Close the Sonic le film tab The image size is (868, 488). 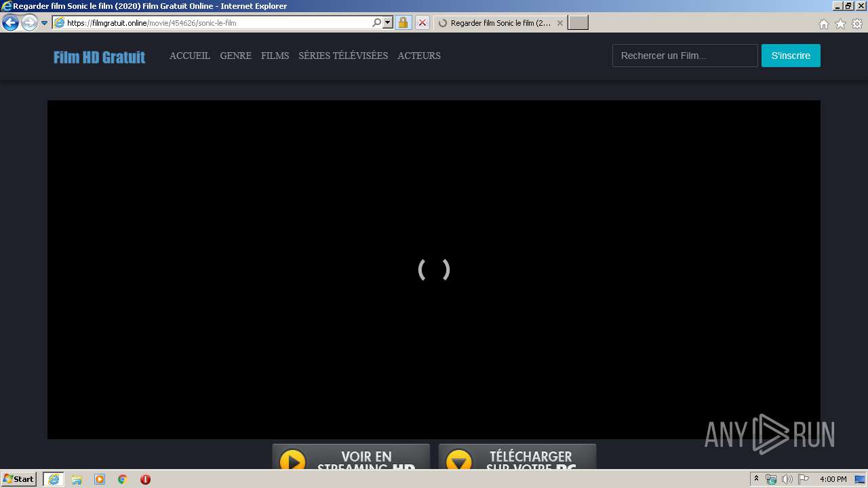(560, 23)
